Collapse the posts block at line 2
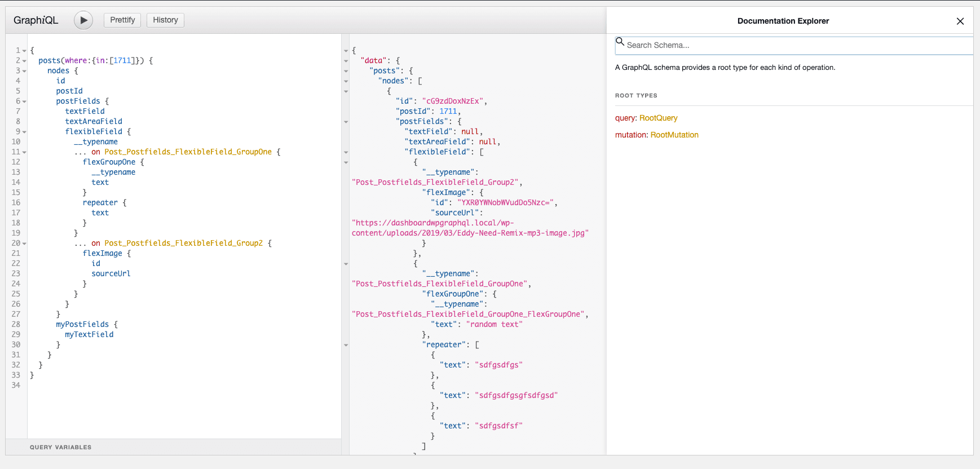Screen dimensions: 980x469 (x=24, y=61)
